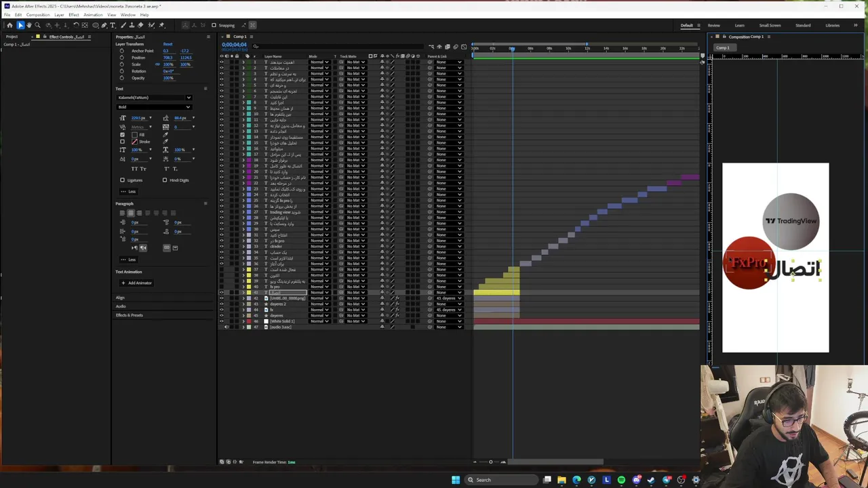The height and width of the screenshot is (488, 868).
Task: Open the font size dropdown arrow
Action: click(x=151, y=118)
